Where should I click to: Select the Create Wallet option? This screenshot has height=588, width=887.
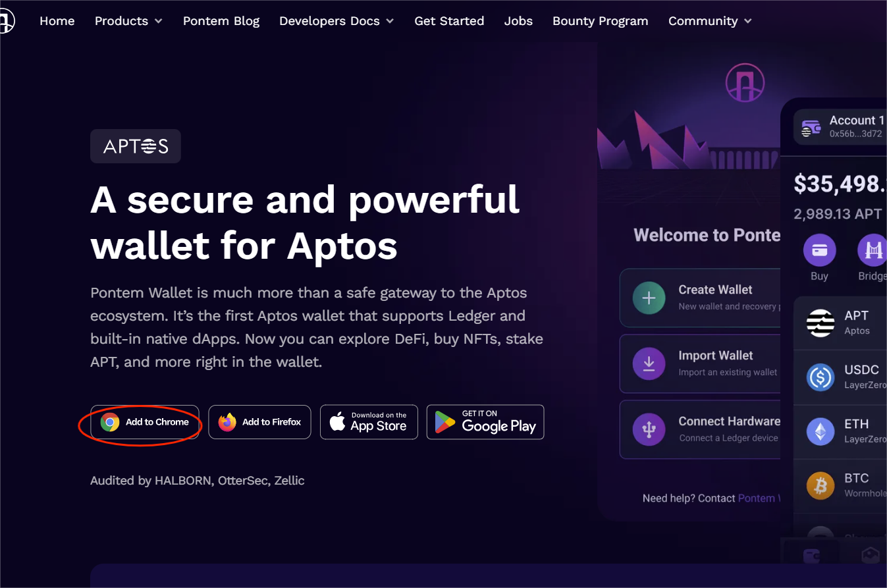click(x=701, y=298)
